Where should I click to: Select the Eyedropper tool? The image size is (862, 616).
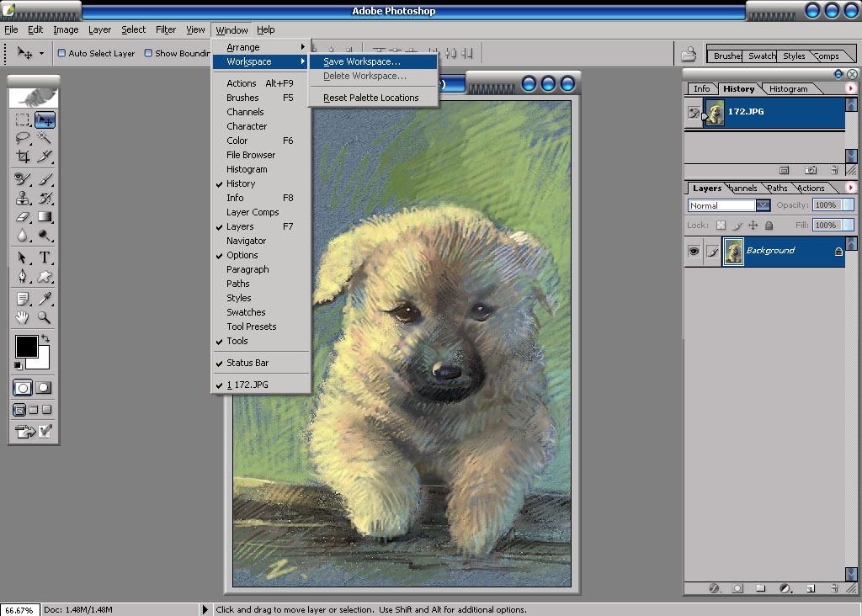click(45, 299)
